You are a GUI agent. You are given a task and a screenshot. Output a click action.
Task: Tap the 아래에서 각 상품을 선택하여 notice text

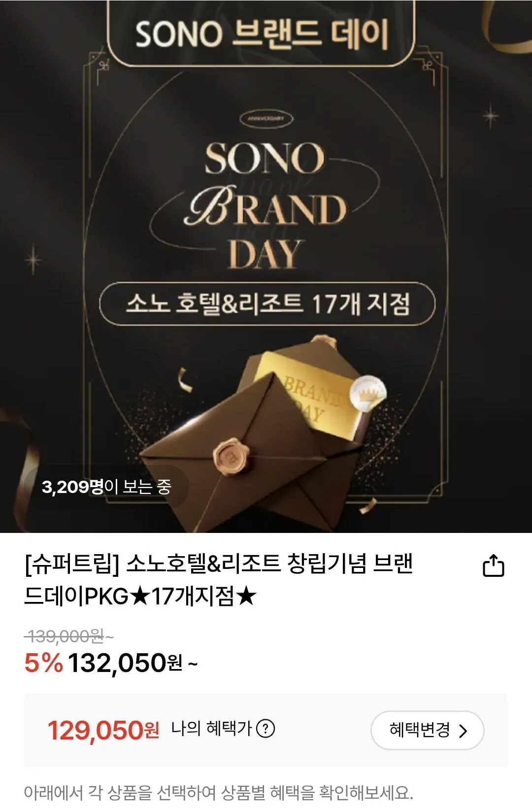[219, 793]
